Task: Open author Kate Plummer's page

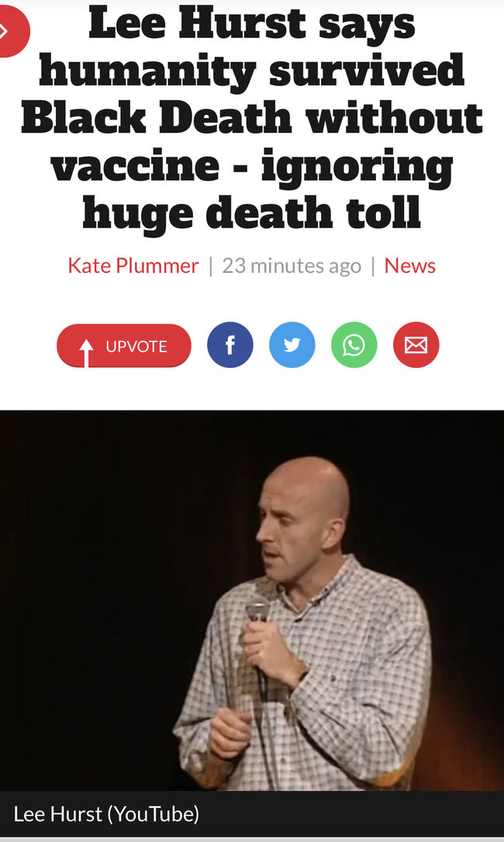Action: point(133,266)
